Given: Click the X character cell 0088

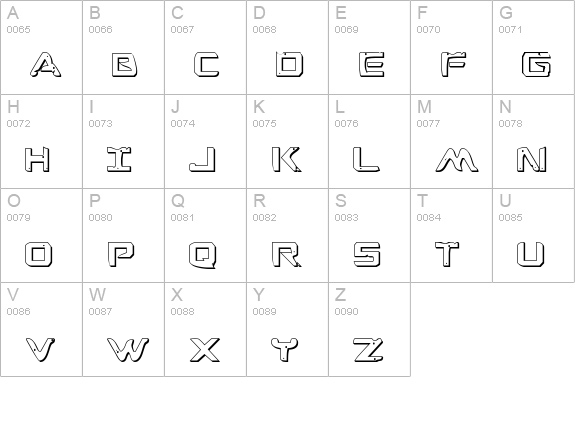Looking at the screenshot, I should coord(205,329).
